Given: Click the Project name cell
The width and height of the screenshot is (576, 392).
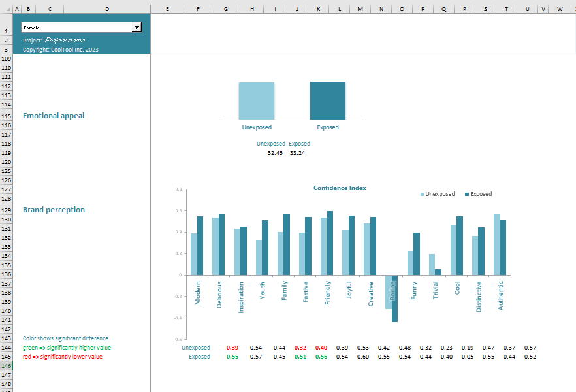Looking at the screenshot, I should click(x=64, y=41).
